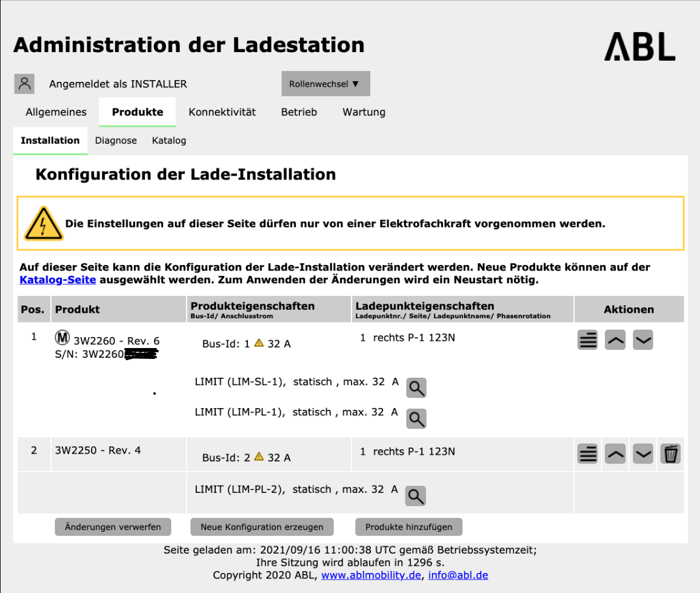700x593 pixels.
Task: Click the Produkte hinzufügen button
Action: [409, 527]
